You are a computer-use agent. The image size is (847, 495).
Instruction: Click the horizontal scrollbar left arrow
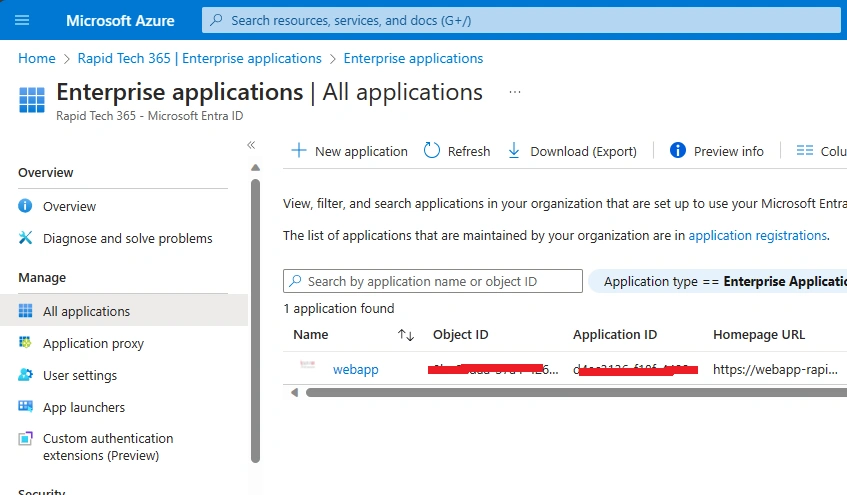point(294,392)
